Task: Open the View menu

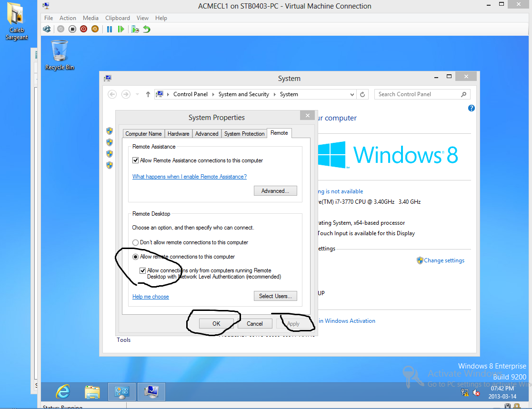Action: (x=142, y=18)
